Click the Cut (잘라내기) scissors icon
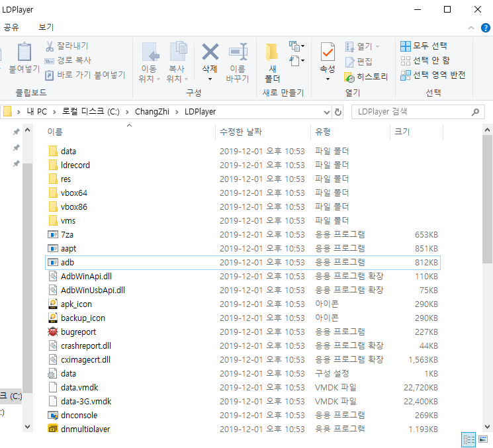This screenshot has width=493, height=448. 50,46
